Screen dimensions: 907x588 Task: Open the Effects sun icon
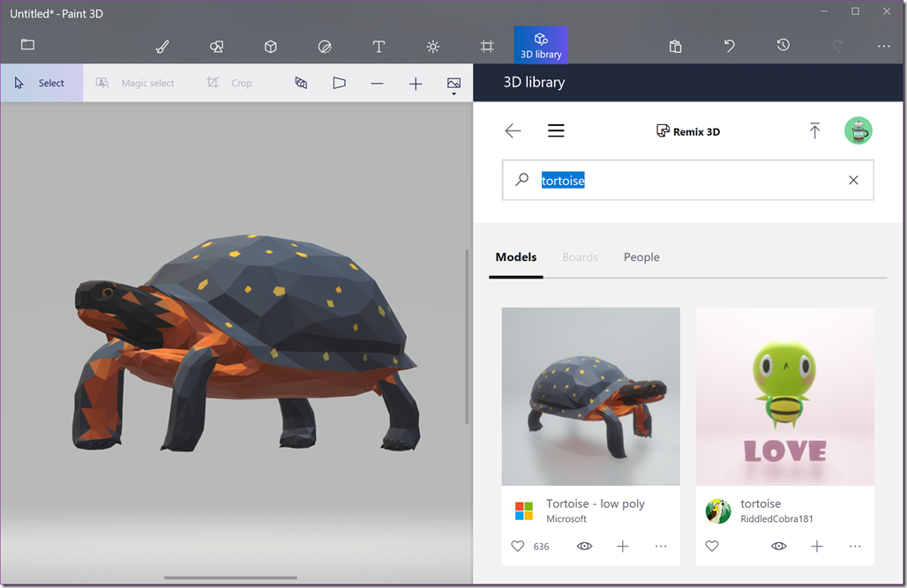(432, 46)
